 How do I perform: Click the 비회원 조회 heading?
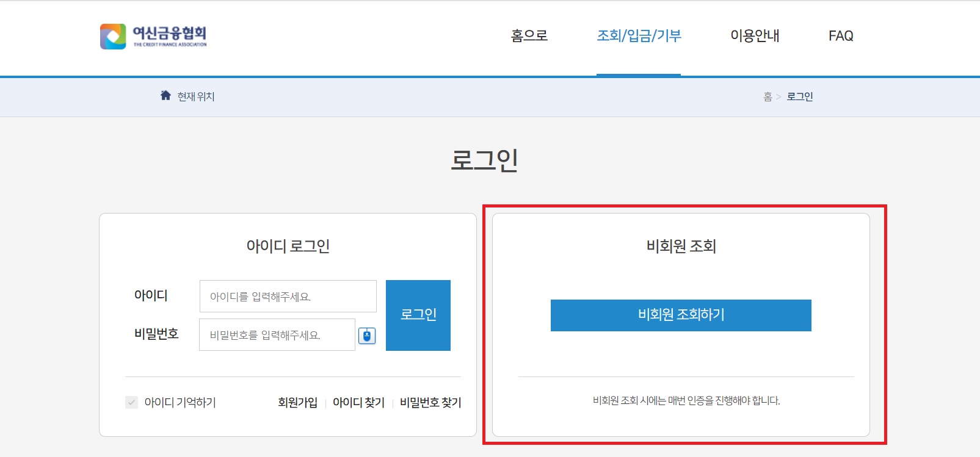(681, 246)
